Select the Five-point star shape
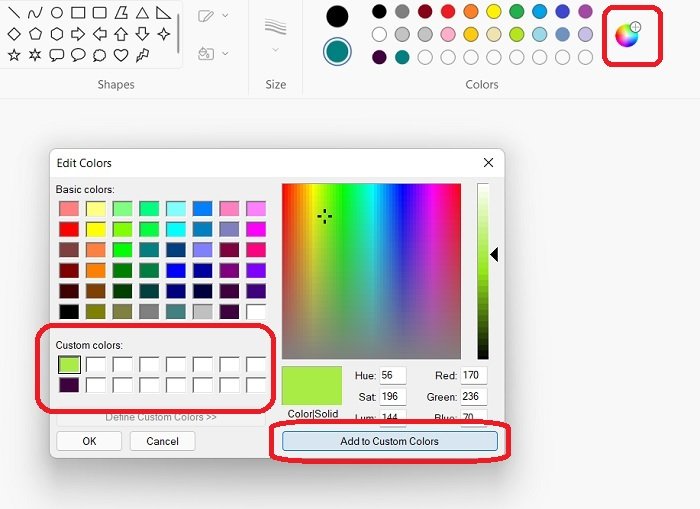This screenshot has height=509, width=700. (14, 55)
